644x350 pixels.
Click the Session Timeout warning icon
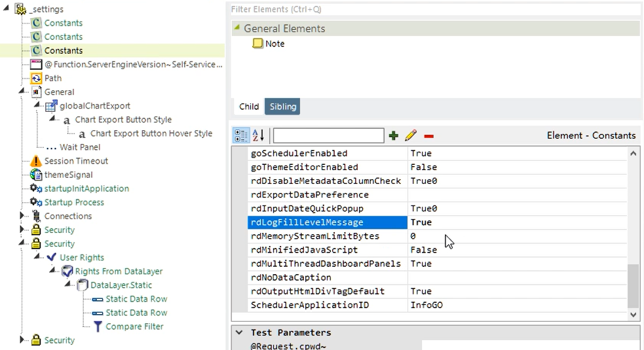click(x=36, y=161)
